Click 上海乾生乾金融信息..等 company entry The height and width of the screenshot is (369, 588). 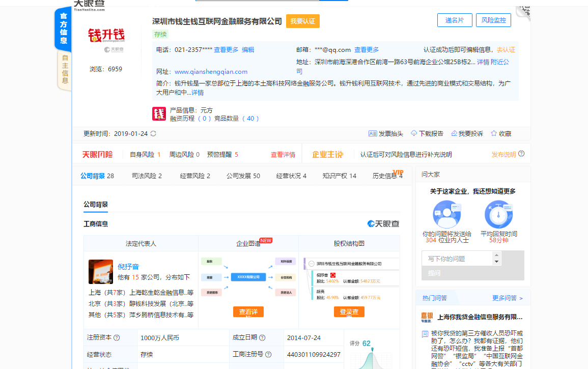coord(161,293)
